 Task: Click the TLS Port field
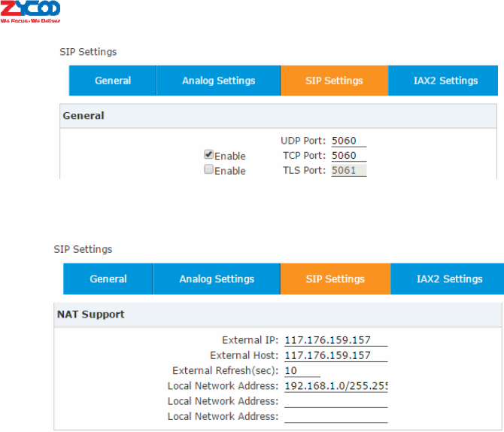coord(348,171)
